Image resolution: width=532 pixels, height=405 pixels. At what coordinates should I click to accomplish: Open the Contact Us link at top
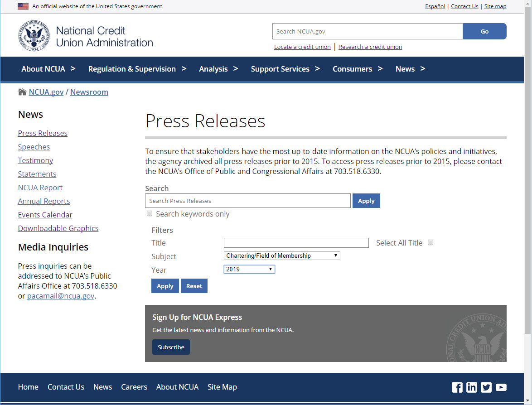pyautogui.click(x=464, y=6)
